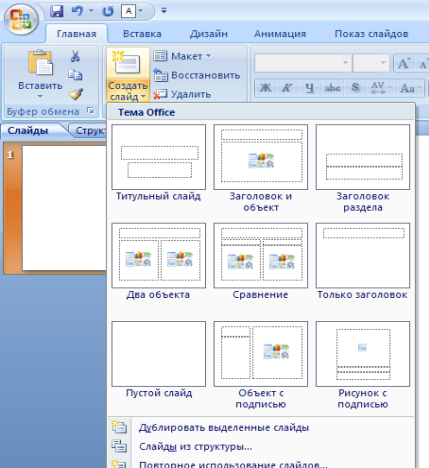Toggle italic К formatting

click(x=287, y=88)
